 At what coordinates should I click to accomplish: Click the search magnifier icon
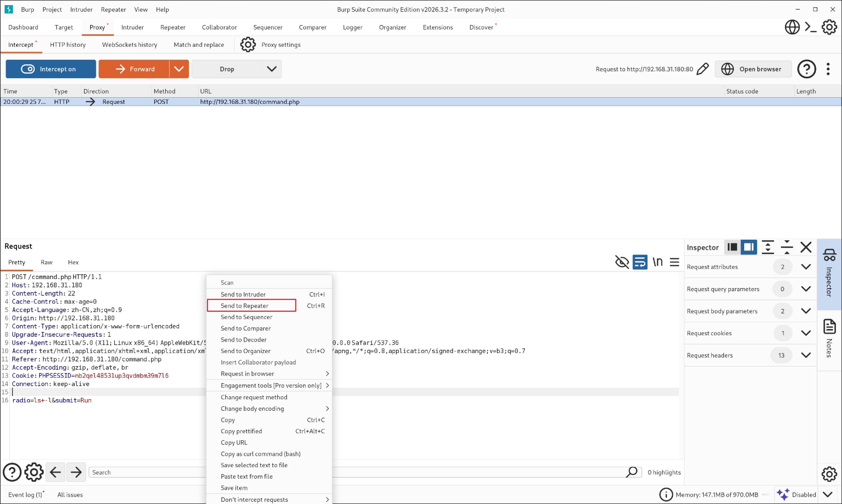632,472
